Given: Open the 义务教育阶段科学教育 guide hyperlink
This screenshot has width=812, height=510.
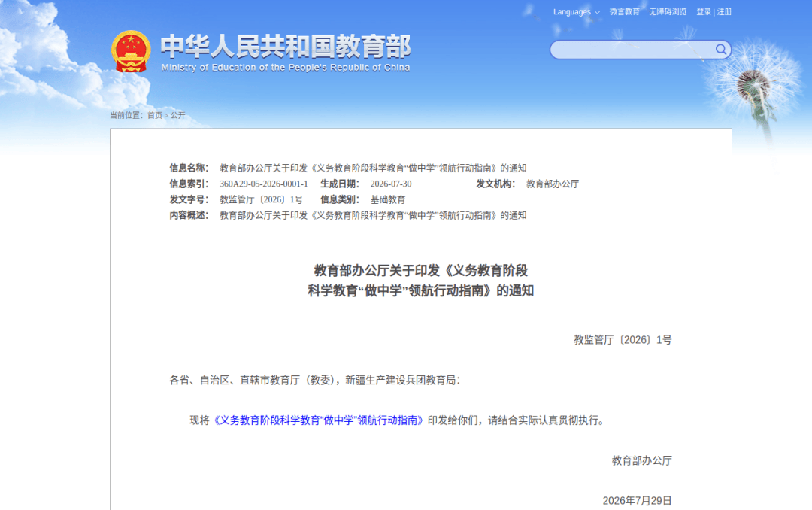Looking at the screenshot, I should pyautogui.click(x=319, y=420).
